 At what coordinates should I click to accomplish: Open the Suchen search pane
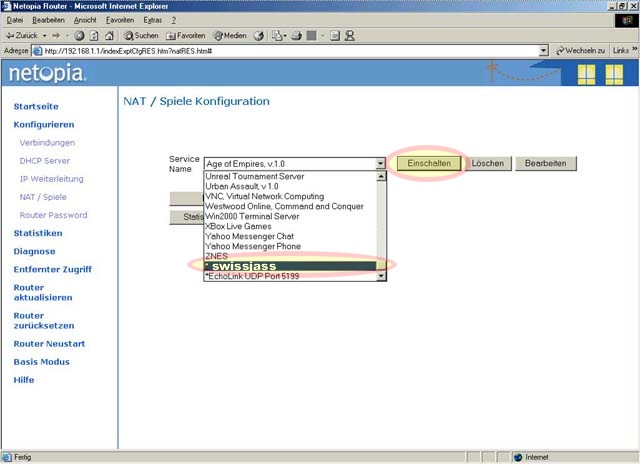141,36
